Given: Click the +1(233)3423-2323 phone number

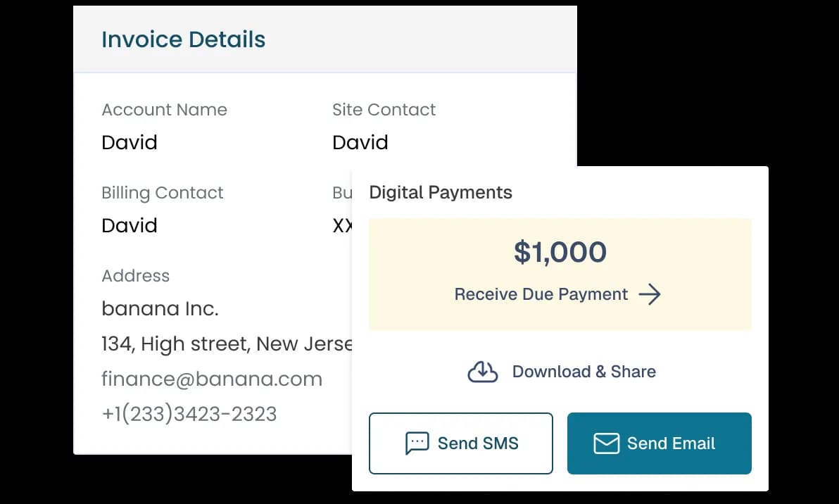Looking at the screenshot, I should pos(189,414).
